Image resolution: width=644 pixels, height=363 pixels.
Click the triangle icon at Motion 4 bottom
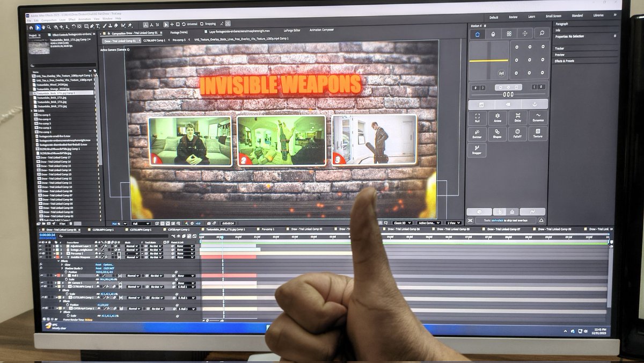pyautogui.click(x=541, y=221)
